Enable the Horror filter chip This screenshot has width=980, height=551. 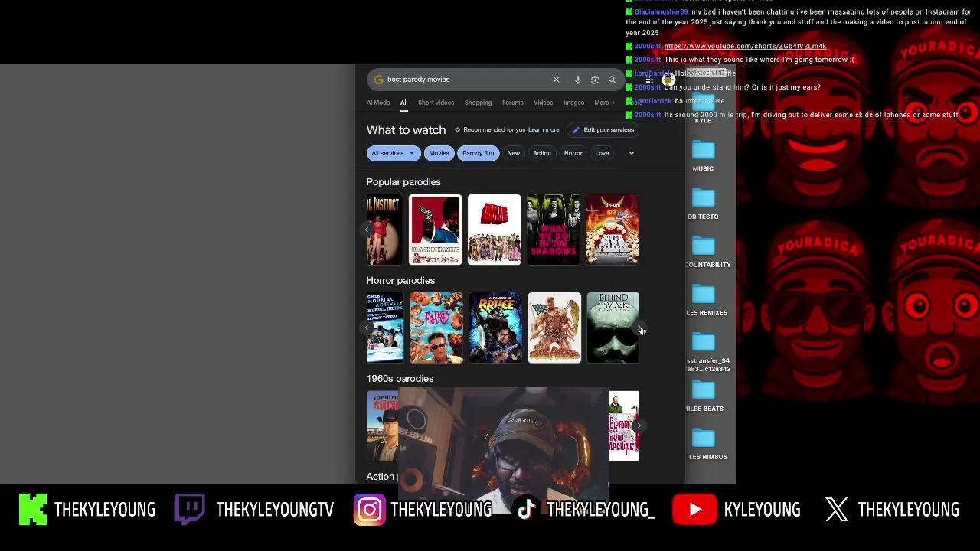click(x=573, y=153)
